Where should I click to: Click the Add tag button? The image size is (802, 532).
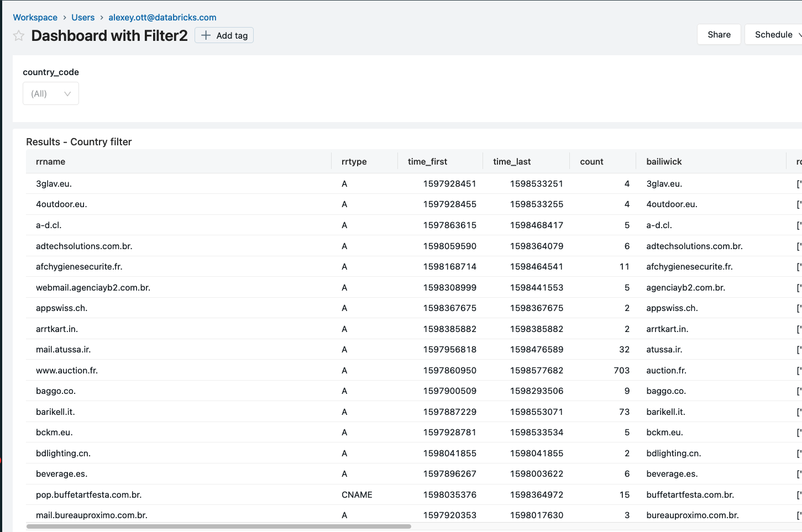pos(224,35)
